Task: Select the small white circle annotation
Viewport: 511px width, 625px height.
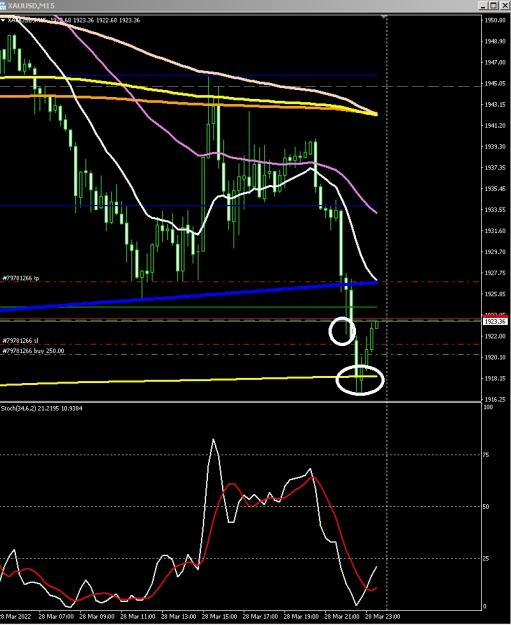Action: pos(342,331)
